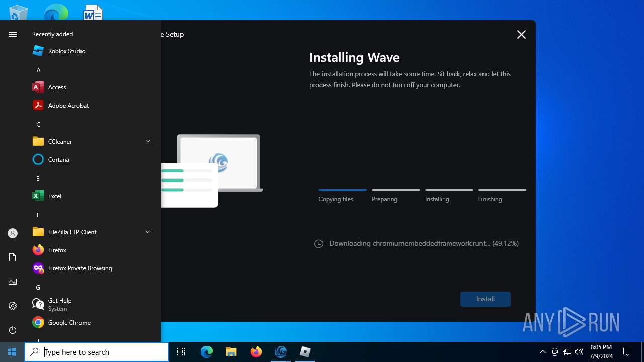Expand the CCleaner folder
The height and width of the screenshot is (362, 644).
pyautogui.click(x=148, y=141)
